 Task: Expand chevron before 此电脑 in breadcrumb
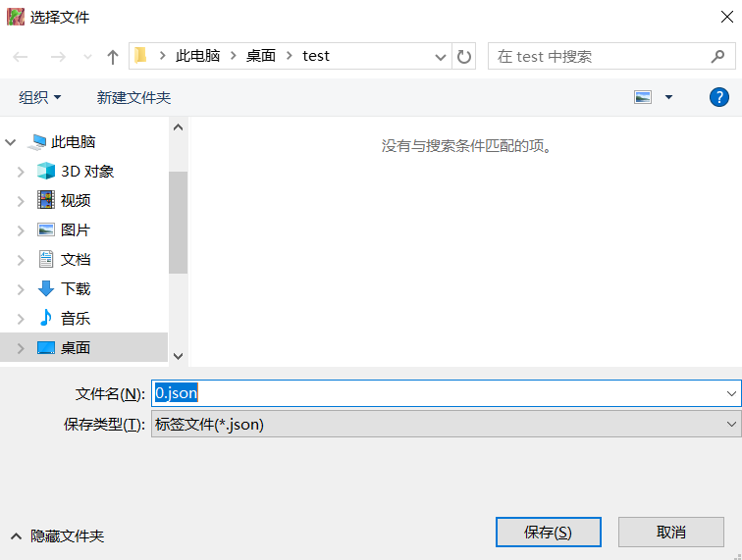pos(162,56)
